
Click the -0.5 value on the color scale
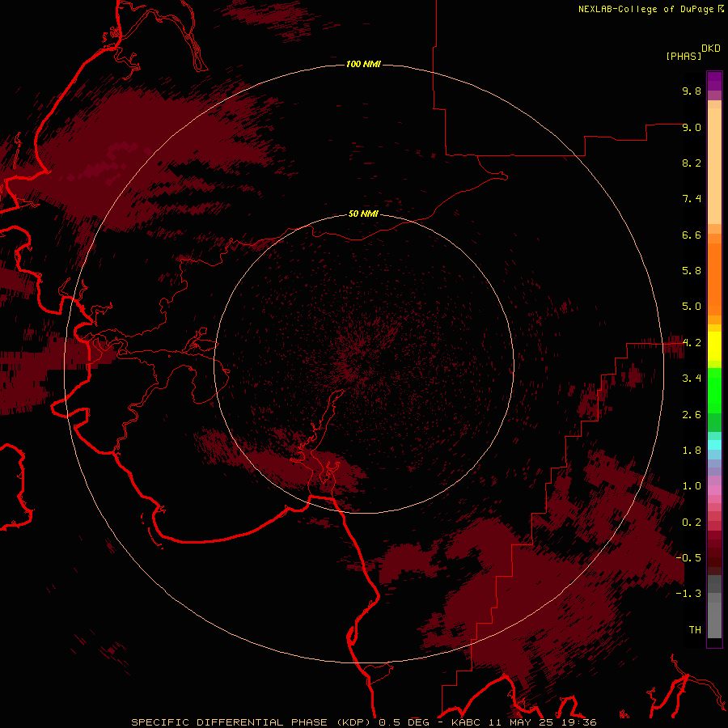tap(688, 558)
